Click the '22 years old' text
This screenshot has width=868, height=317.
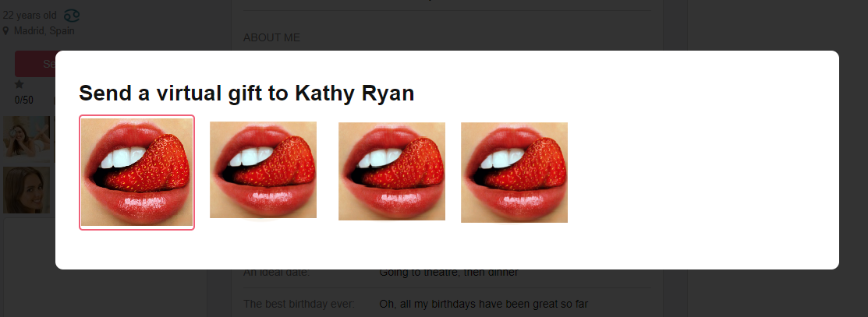coord(30,16)
